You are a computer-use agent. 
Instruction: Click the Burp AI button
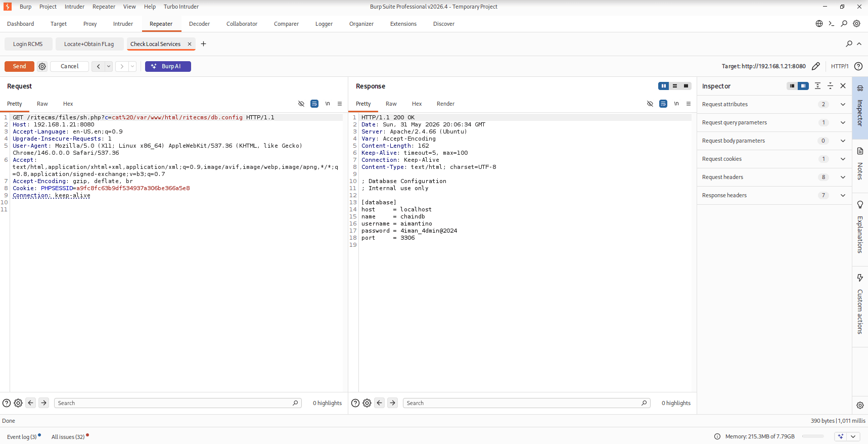168,66
